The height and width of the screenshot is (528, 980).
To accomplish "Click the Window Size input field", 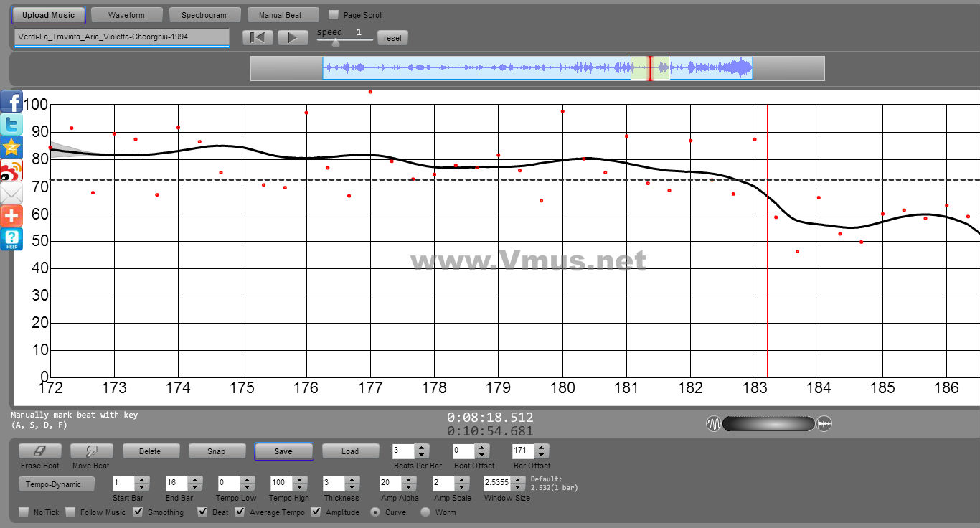I will 498,484.
